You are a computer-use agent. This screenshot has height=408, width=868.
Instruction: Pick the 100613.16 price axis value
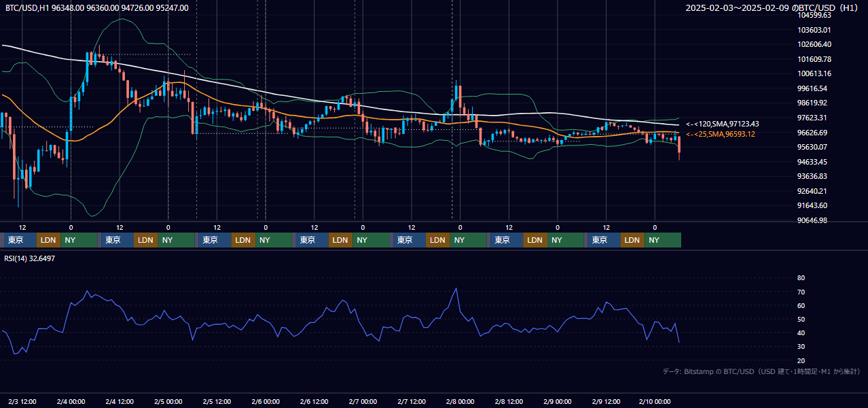click(x=814, y=73)
